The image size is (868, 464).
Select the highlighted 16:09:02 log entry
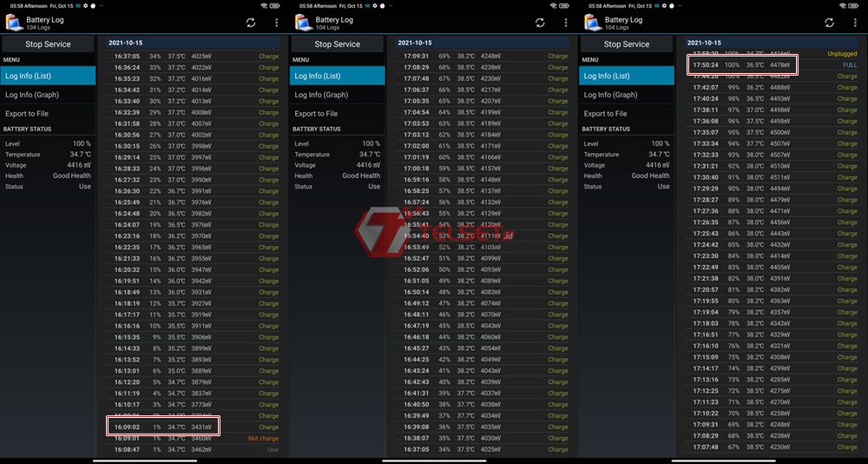163,427
